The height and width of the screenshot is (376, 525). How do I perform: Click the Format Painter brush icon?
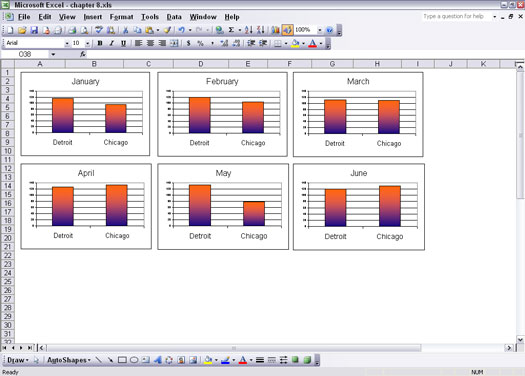tap(167, 30)
